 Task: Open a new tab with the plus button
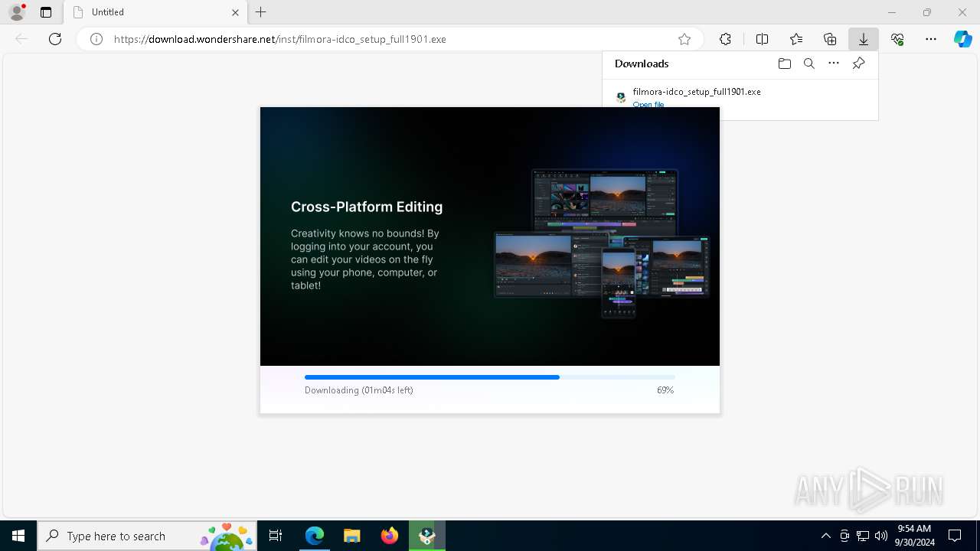click(x=261, y=12)
